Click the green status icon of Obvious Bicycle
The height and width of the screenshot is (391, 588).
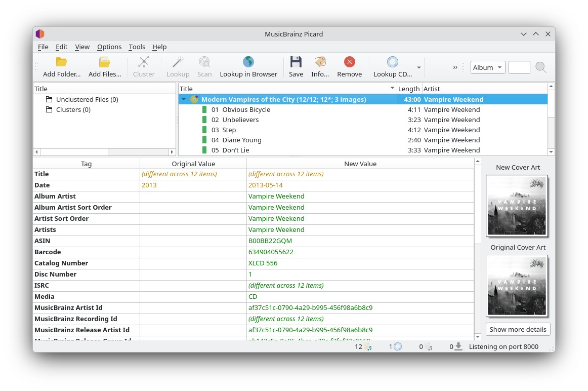[x=204, y=109]
